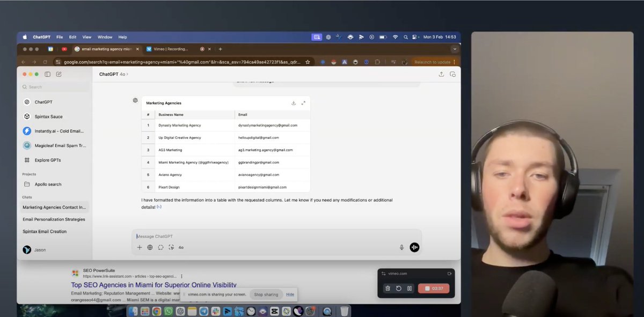Open the View menu
This screenshot has width=644, height=317.
click(x=86, y=37)
